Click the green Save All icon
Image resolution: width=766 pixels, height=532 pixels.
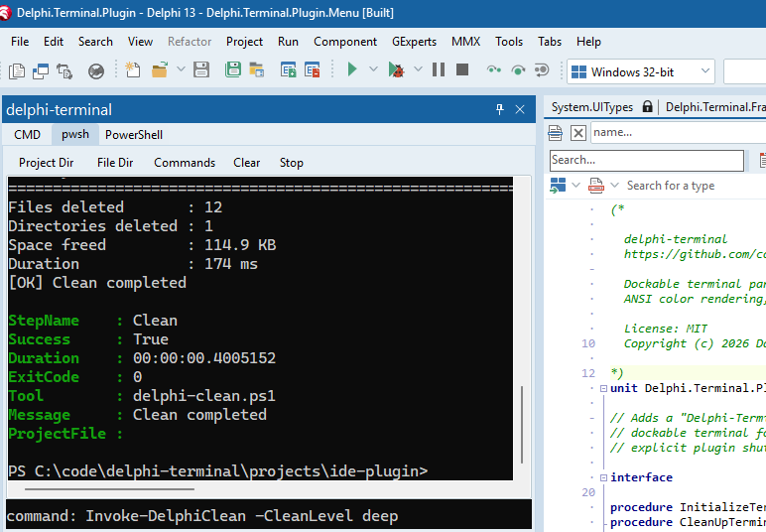233,69
